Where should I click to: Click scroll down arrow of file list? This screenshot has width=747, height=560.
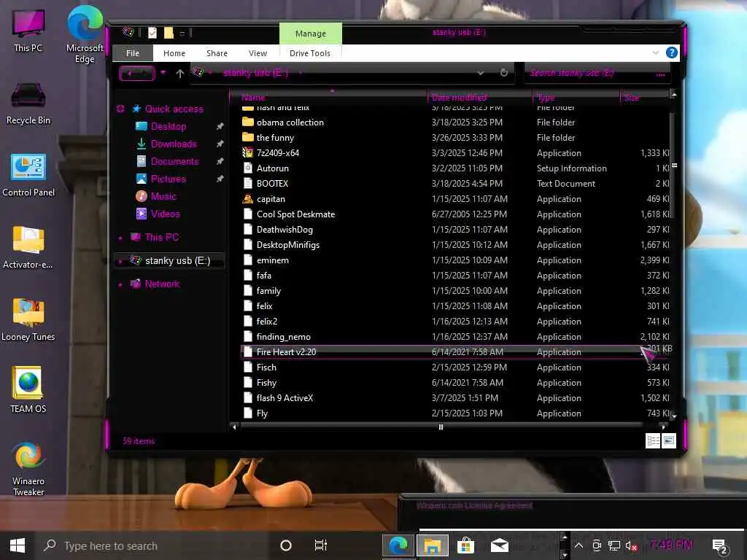point(673,416)
